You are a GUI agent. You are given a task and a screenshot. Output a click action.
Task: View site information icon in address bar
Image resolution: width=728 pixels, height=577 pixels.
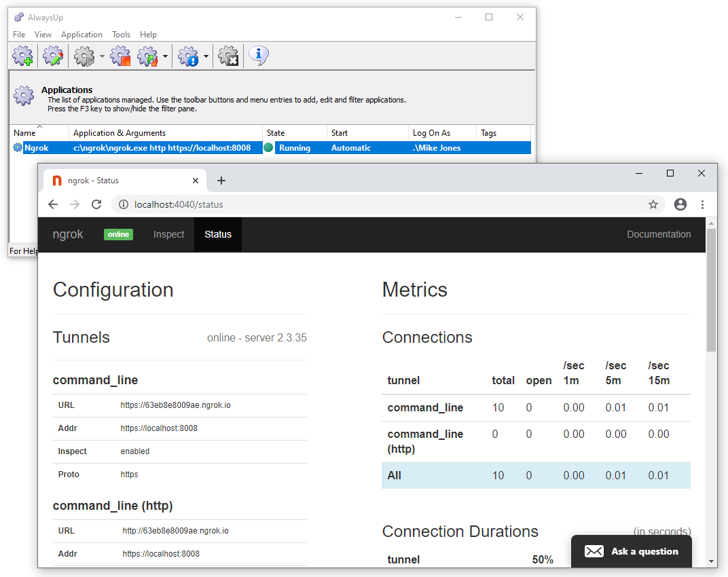(x=124, y=204)
